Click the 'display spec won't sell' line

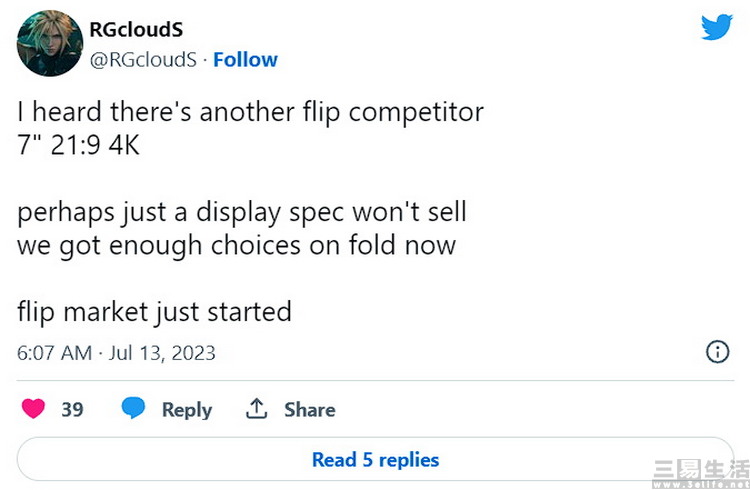[242, 212]
